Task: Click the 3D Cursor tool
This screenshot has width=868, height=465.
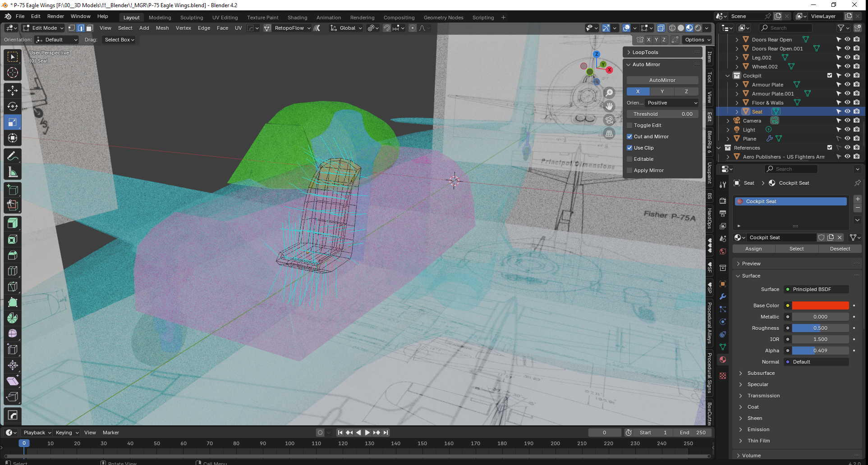Action: (x=13, y=73)
